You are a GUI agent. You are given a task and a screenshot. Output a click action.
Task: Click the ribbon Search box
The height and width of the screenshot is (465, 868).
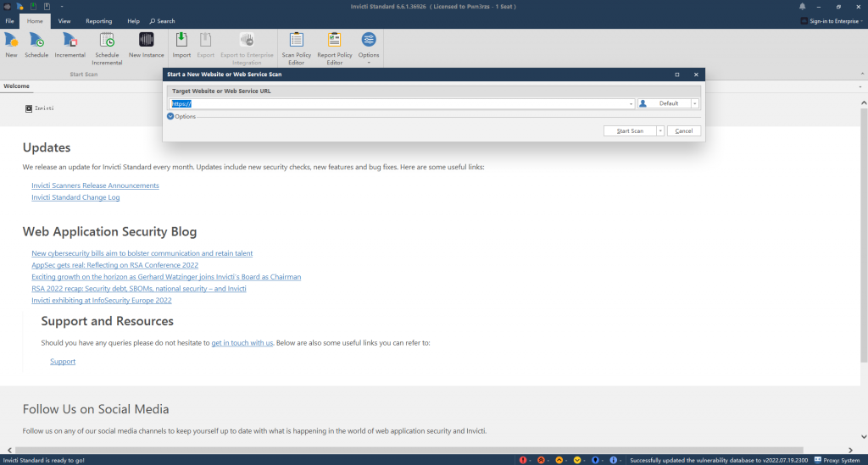(162, 21)
